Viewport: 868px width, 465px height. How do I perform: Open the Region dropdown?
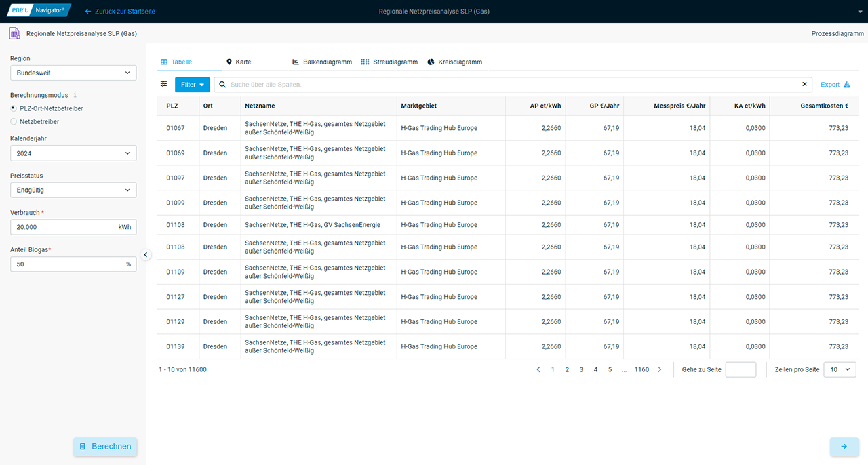click(x=73, y=73)
